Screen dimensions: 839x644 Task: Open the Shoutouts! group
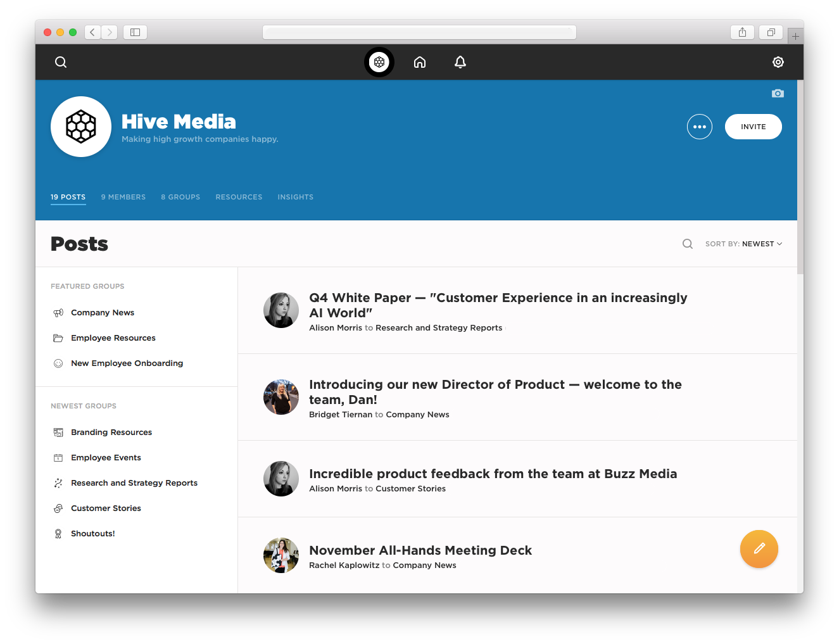[93, 534]
